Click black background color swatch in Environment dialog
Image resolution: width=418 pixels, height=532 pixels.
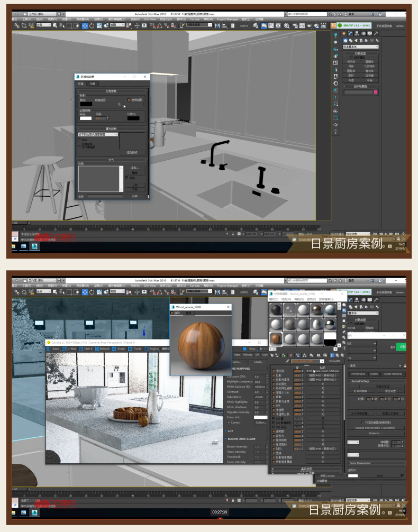86,104
